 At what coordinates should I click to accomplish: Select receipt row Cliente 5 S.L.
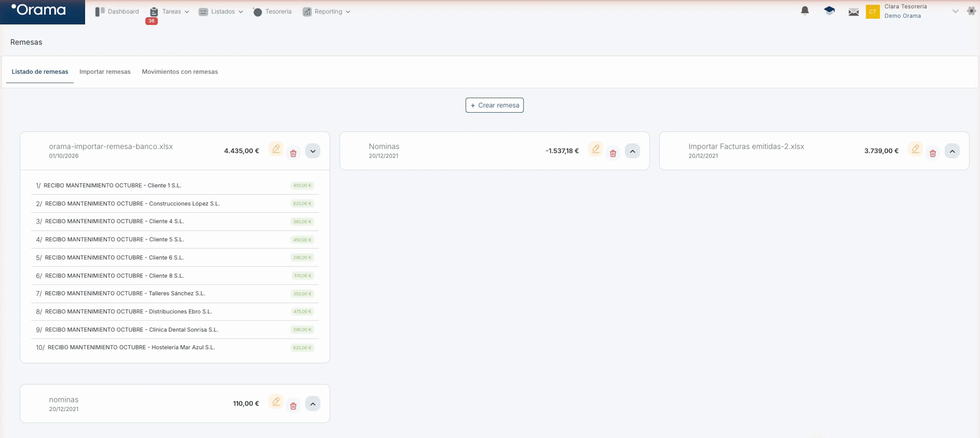(x=175, y=240)
